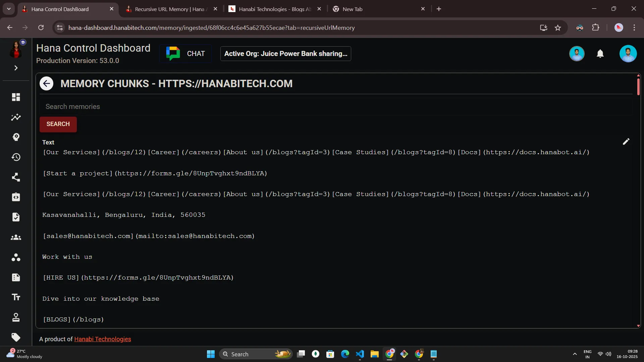
Task: Click the tag icon at sidebar bottom
Action: [x=16, y=337]
